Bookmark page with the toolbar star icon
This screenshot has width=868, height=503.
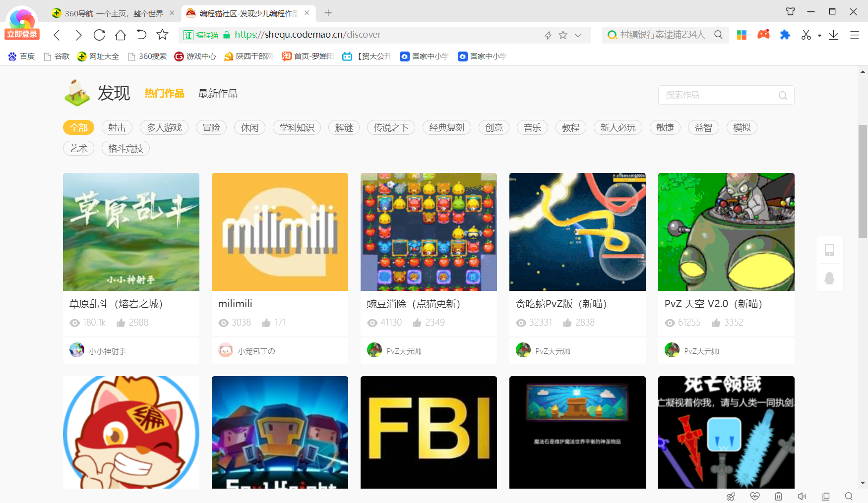click(x=162, y=35)
